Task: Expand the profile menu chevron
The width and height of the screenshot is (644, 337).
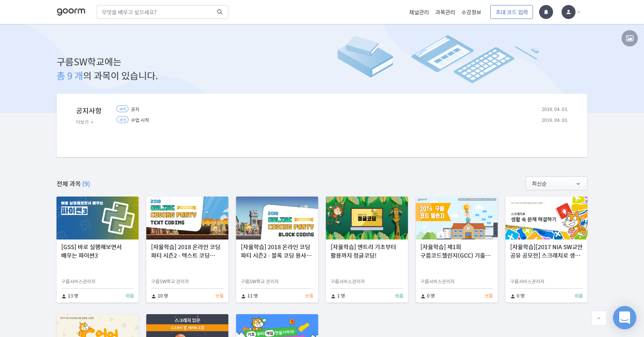Action: coord(579,12)
